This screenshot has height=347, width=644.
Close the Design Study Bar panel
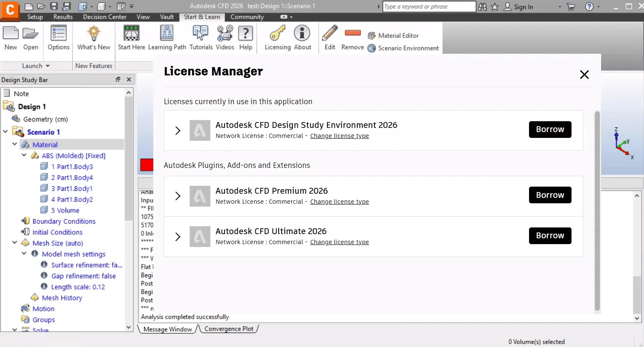[x=129, y=79]
